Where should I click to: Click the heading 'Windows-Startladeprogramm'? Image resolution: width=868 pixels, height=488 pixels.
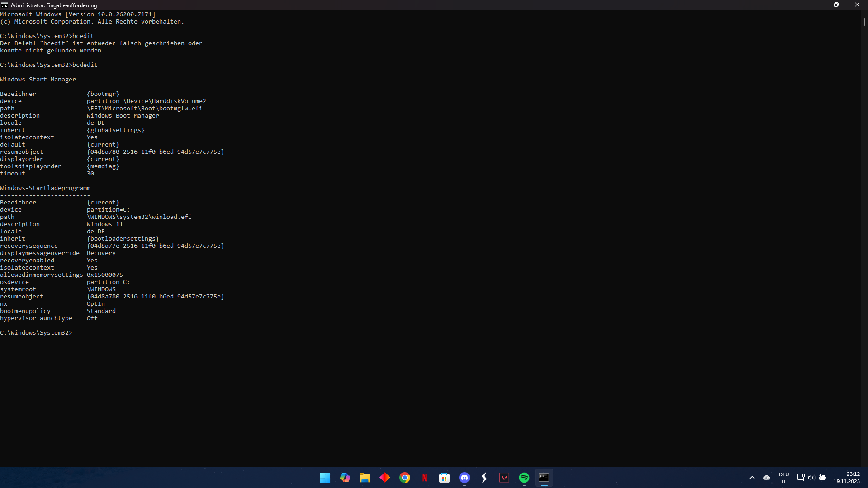coord(45,188)
